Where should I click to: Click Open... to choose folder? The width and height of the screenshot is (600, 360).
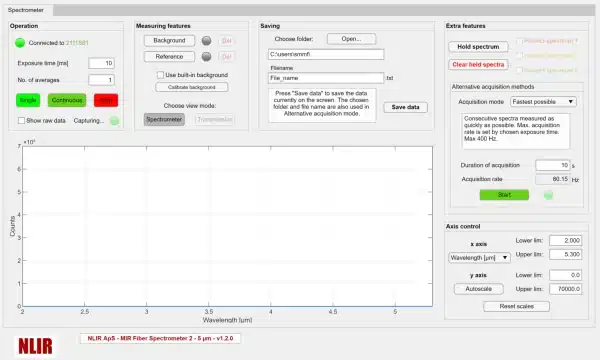point(351,39)
